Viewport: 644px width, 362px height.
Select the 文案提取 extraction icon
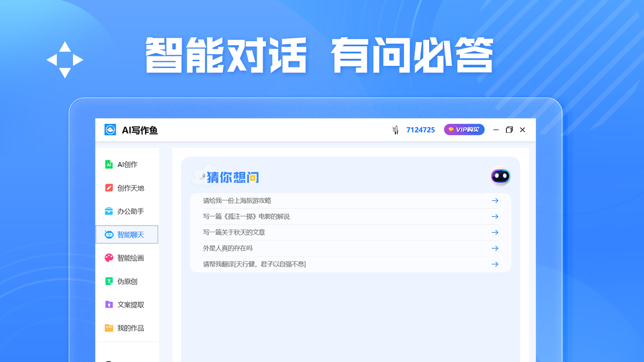point(109,305)
